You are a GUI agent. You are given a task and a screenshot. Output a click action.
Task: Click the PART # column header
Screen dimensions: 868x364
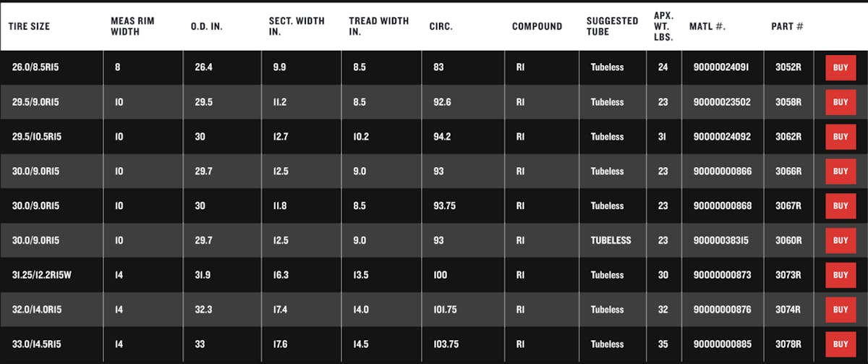coord(787,27)
